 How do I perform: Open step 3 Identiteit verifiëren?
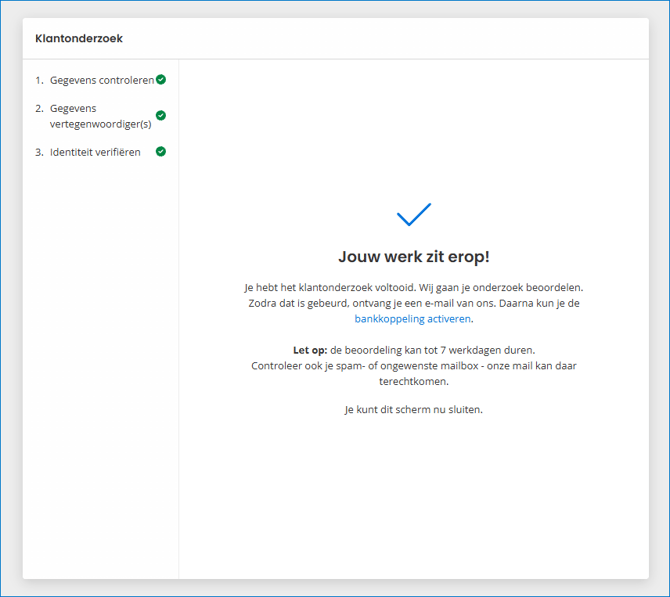coord(95,152)
